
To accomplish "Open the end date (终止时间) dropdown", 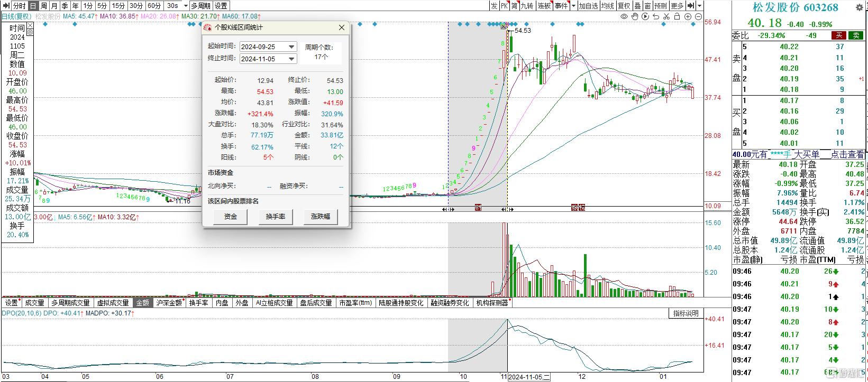I will click(291, 59).
